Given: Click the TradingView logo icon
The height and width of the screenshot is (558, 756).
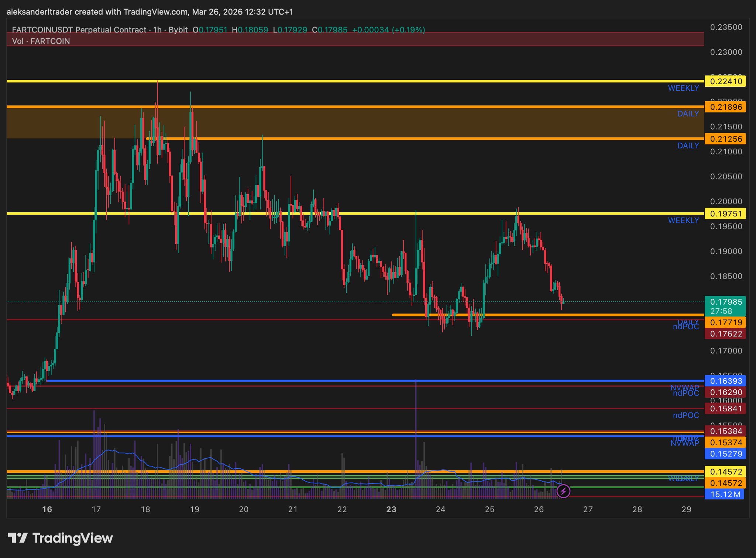Looking at the screenshot, I should [x=17, y=538].
